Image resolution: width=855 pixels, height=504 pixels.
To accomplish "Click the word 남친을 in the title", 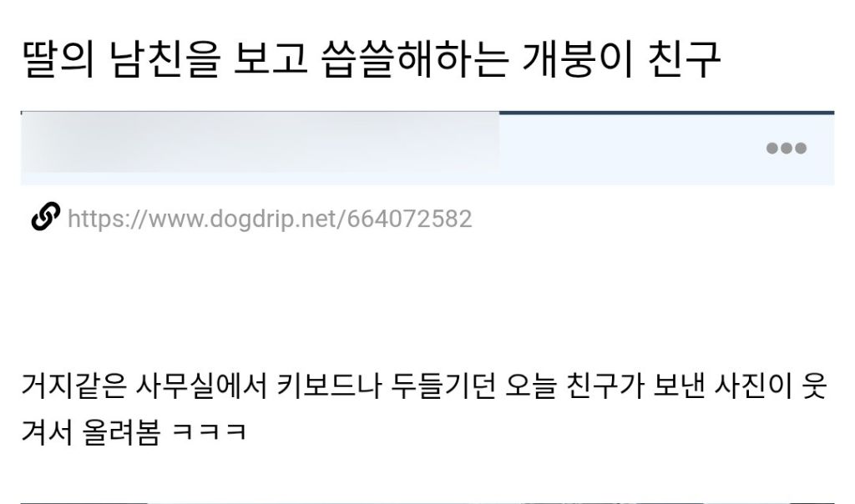I will 164,59.
